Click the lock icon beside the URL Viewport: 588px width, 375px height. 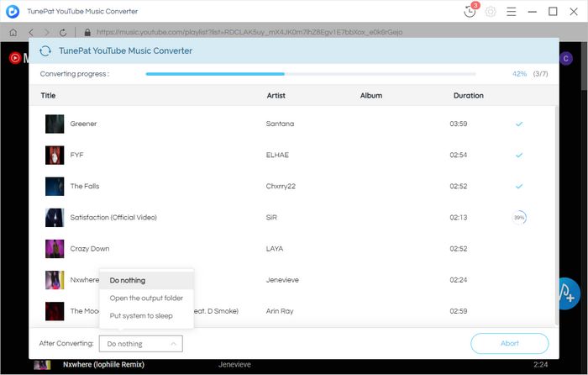[87, 32]
